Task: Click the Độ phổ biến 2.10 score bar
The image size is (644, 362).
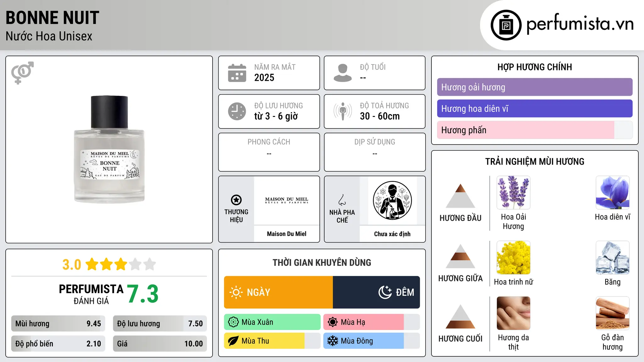Action: (x=58, y=344)
